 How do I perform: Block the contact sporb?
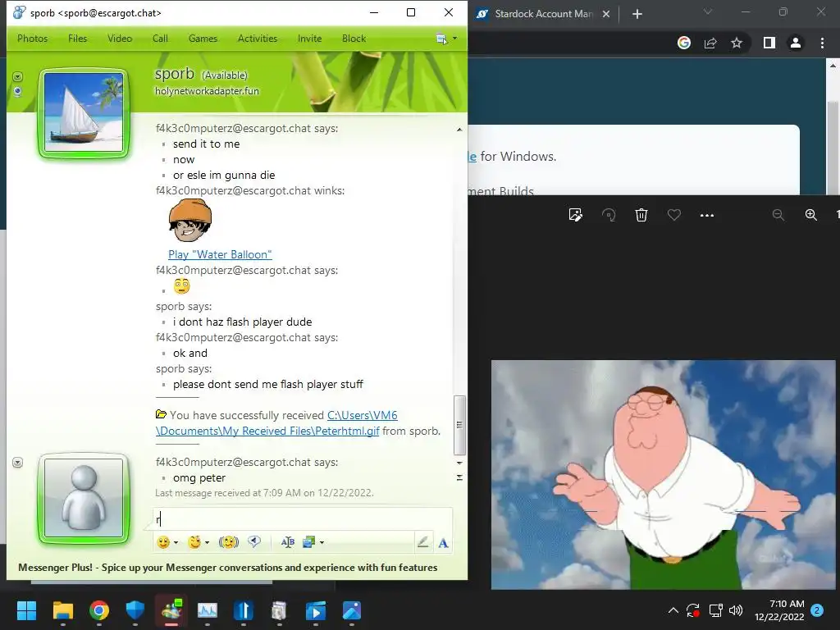[x=354, y=39]
